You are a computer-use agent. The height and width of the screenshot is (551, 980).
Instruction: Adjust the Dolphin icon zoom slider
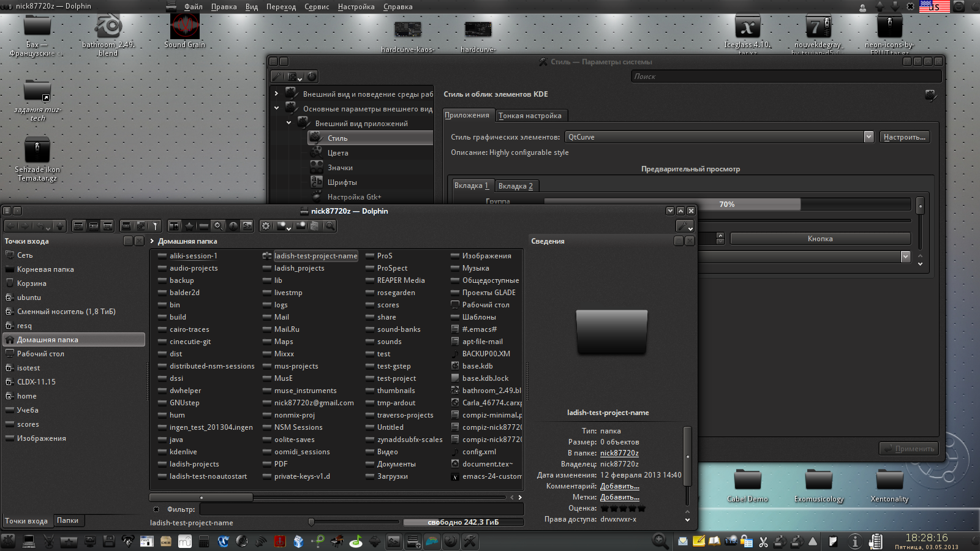(x=311, y=522)
